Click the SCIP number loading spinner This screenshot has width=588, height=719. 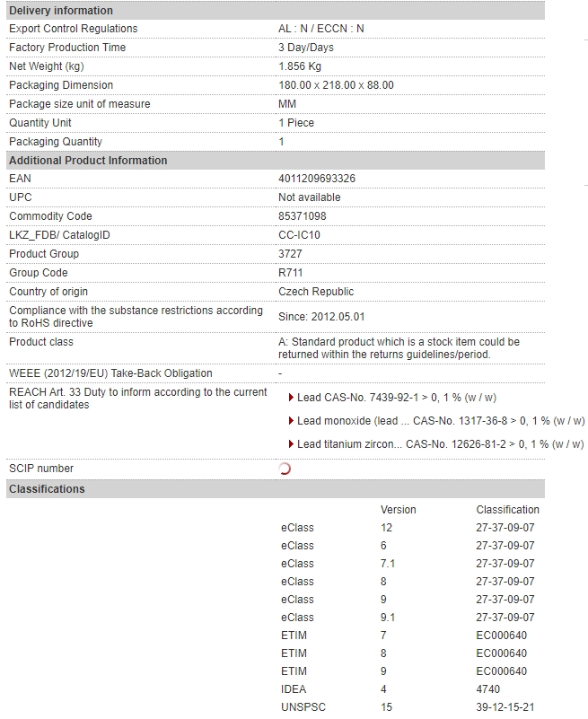pos(285,469)
